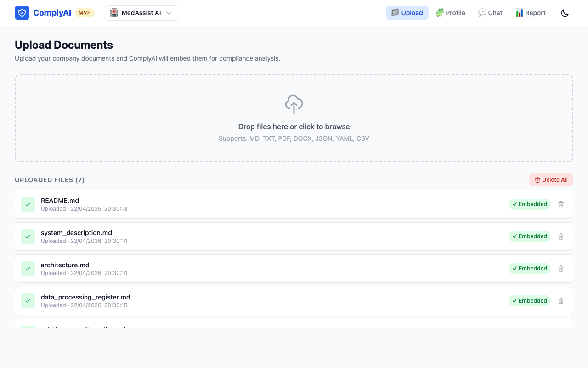Click the MVP badge next to ComplyAI

[85, 13]
